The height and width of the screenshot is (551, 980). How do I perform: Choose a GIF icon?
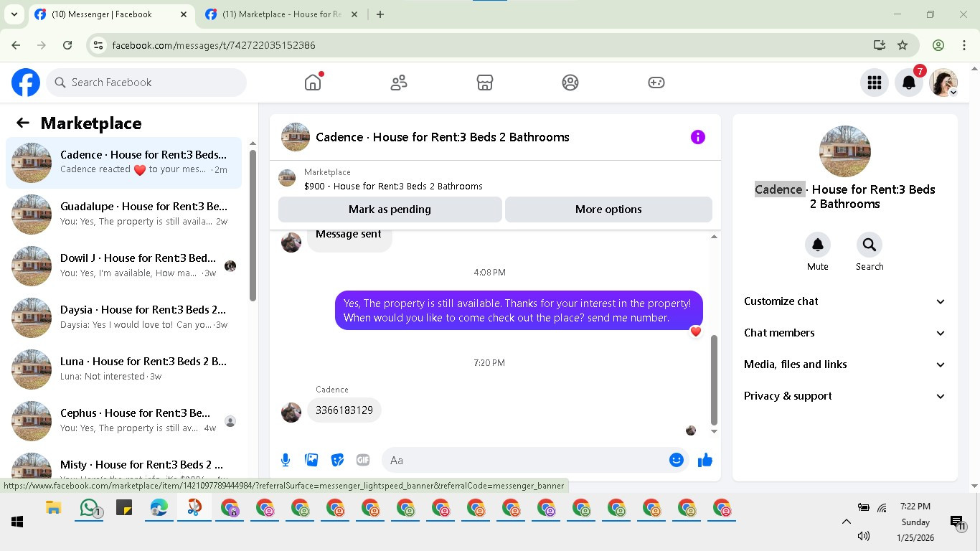363,460
